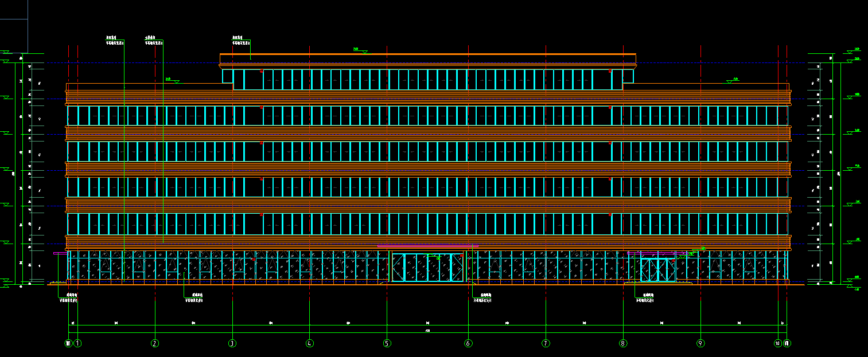
Task: Select the magenta canopy at far left
Action: (60, 253)
